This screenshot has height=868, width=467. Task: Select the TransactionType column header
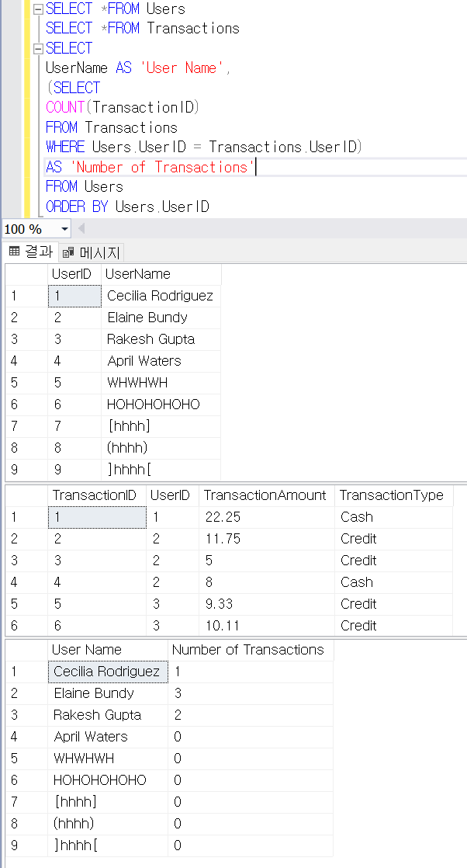point(393,495)
